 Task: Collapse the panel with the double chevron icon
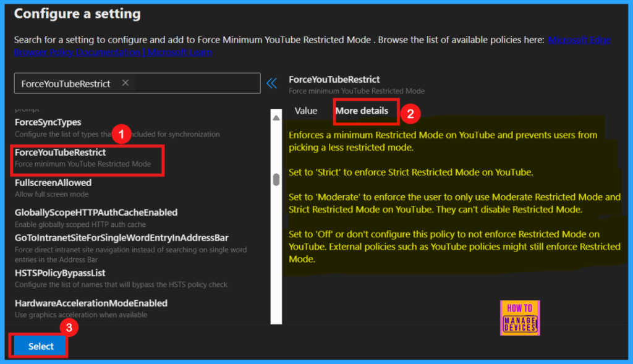[272, 83]
